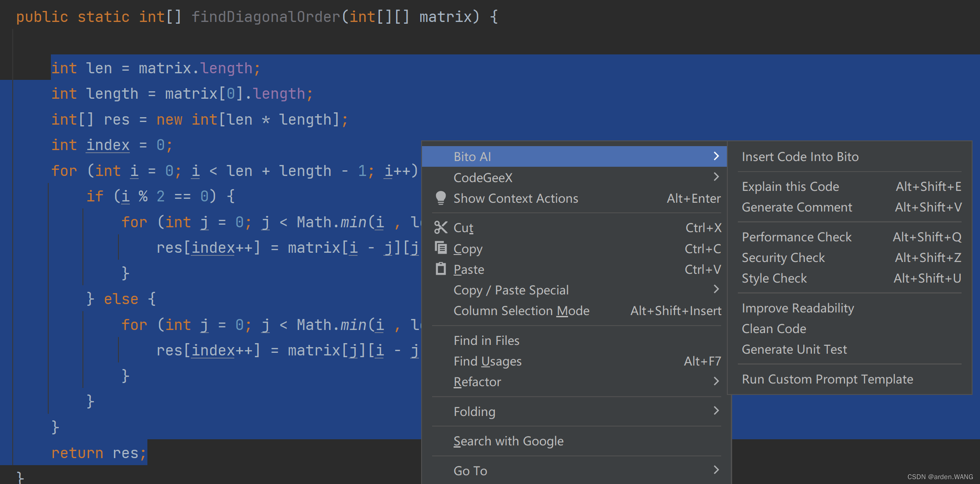The height and width of the screenshot is (484, 980).
Task: Select Explain this Code option
Action: click(x=790, y=186)
